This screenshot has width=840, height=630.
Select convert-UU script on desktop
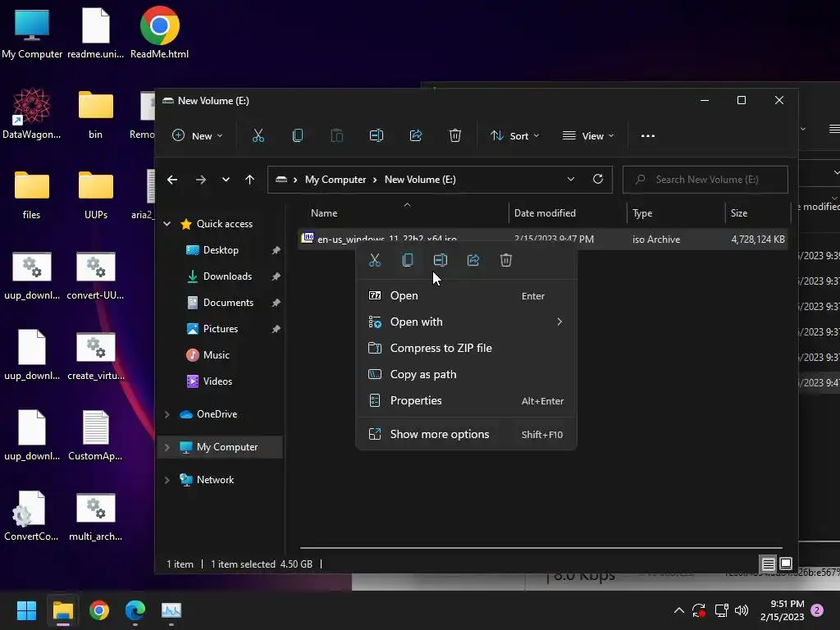pyautogui.click(x=95, y=276)
